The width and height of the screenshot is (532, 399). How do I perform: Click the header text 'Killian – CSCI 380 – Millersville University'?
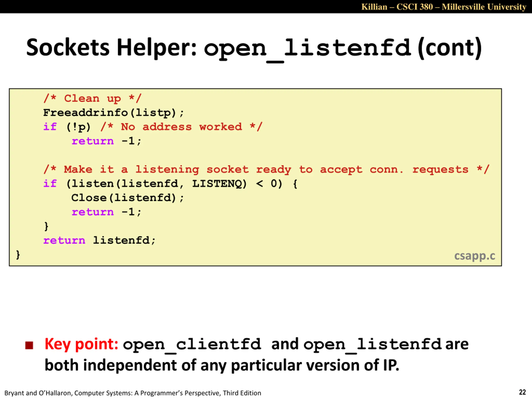444,7
